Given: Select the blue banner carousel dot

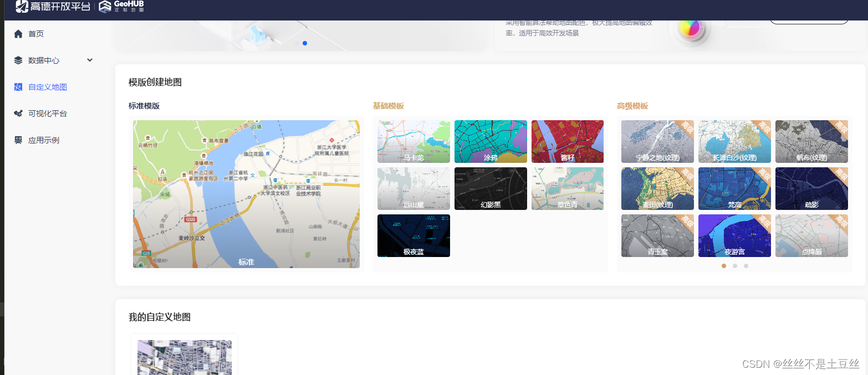Looking at the screenshot, I should point(305,43).
